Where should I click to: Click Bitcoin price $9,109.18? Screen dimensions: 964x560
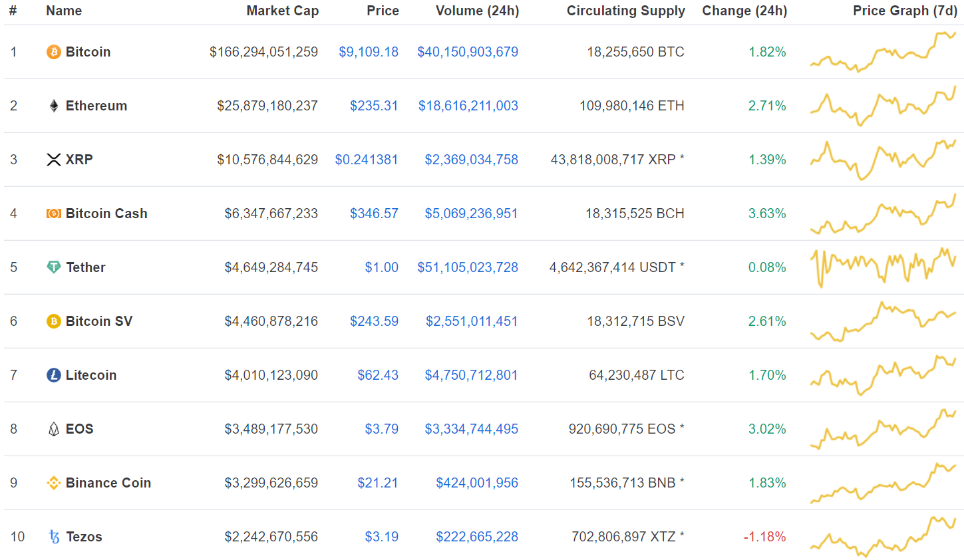(369, 52)
